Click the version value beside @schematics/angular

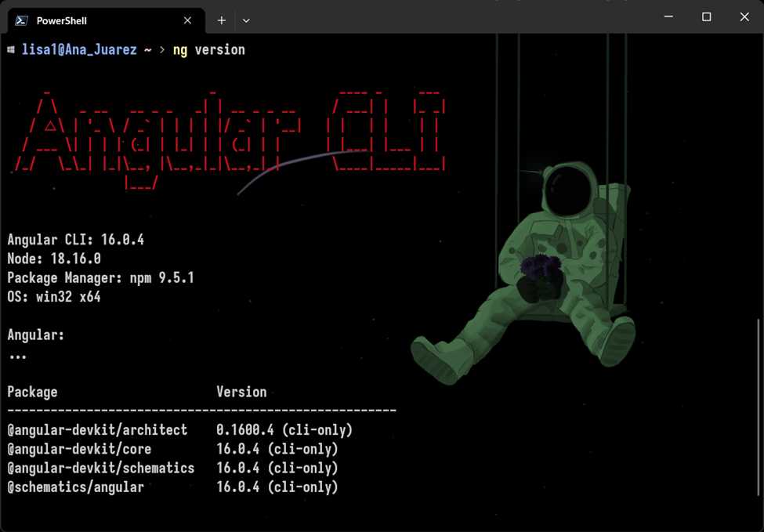tap(277, 487)
